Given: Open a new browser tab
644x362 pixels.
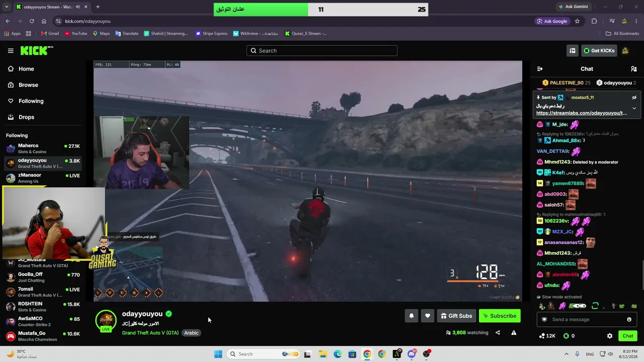Looking at the screenshot, I should pyautogui.click(x=98, y=7).
